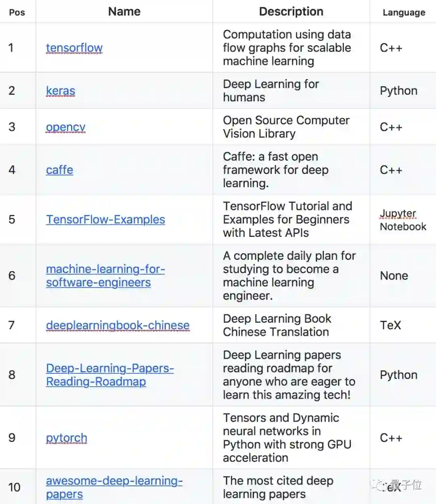Click the 'Open Source Computer Vision Library' text
Screen dimensions: 436x504
(286, 127)
